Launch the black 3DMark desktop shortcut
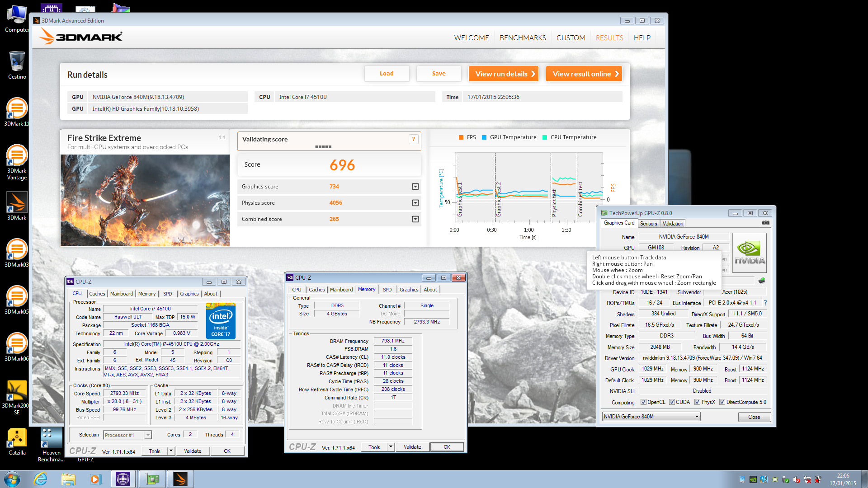 (x=17, y=206)
